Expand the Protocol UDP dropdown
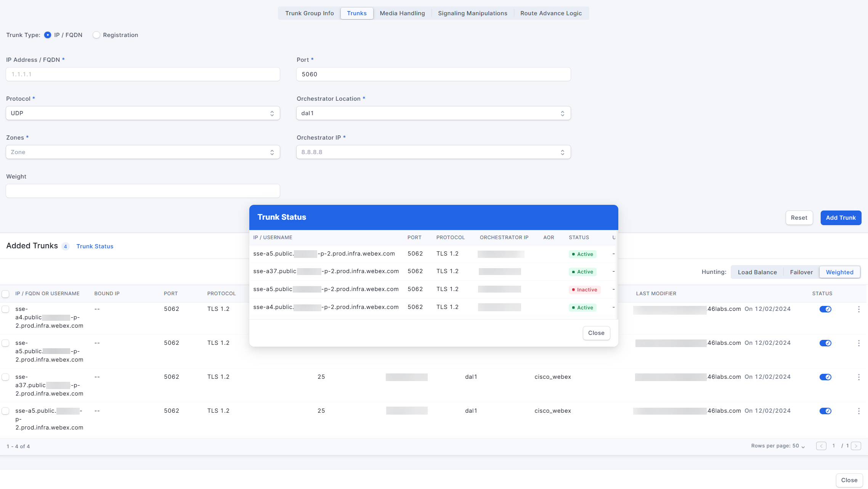Screen dimensions: 868x489 [x=143, y=113]
